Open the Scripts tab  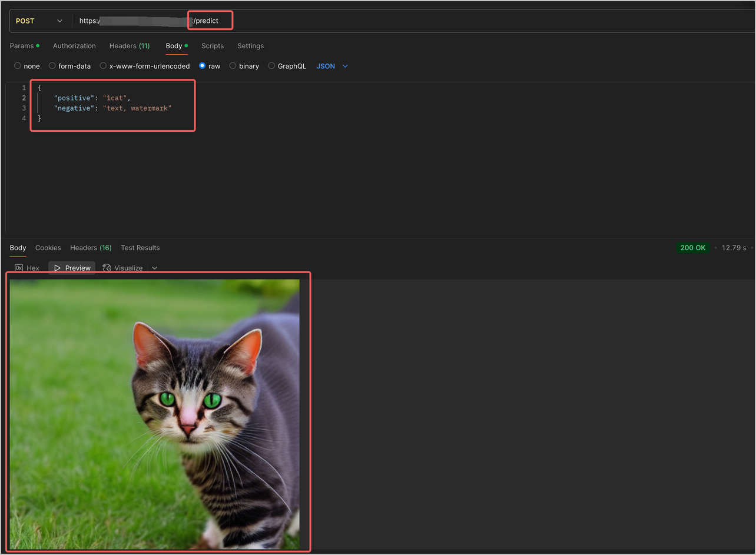[x=213, y=46]
